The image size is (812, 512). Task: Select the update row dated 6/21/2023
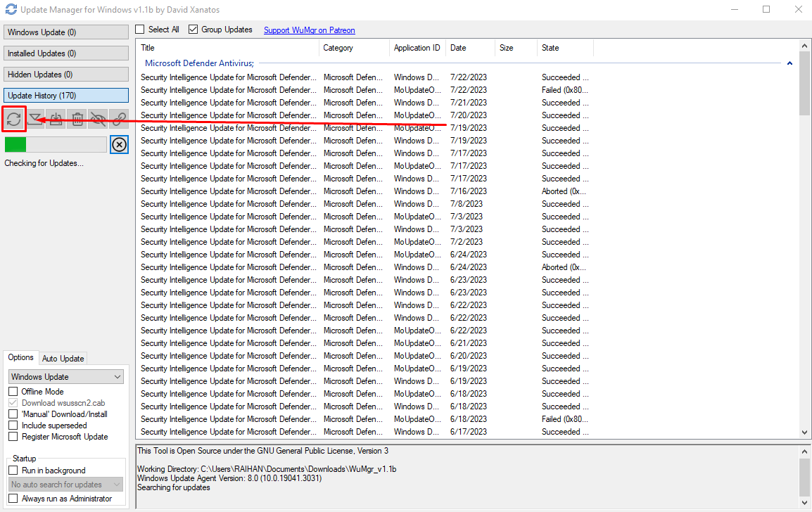[x=364, y=343]
